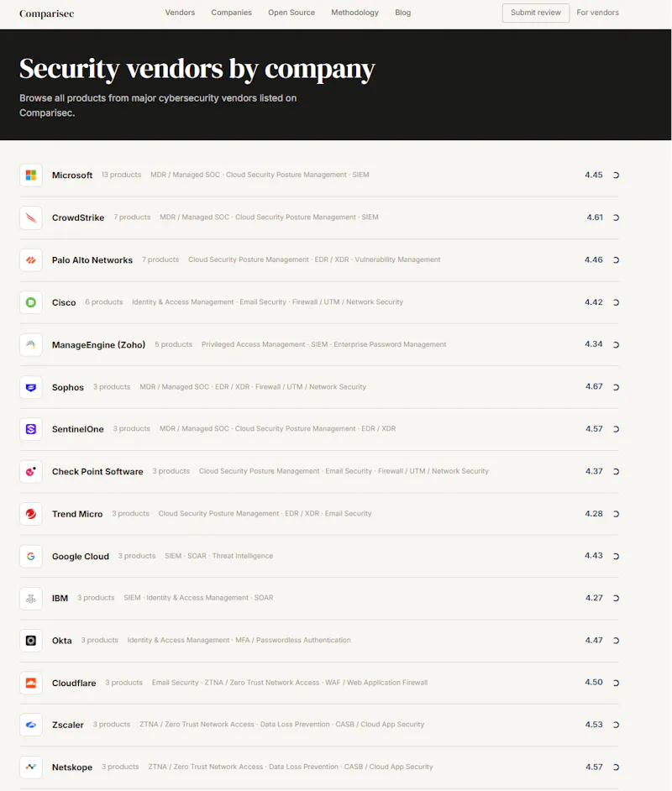Click the '6 products' label for Cisco
The width and height of the screenshot is (672, 791).
104,301
